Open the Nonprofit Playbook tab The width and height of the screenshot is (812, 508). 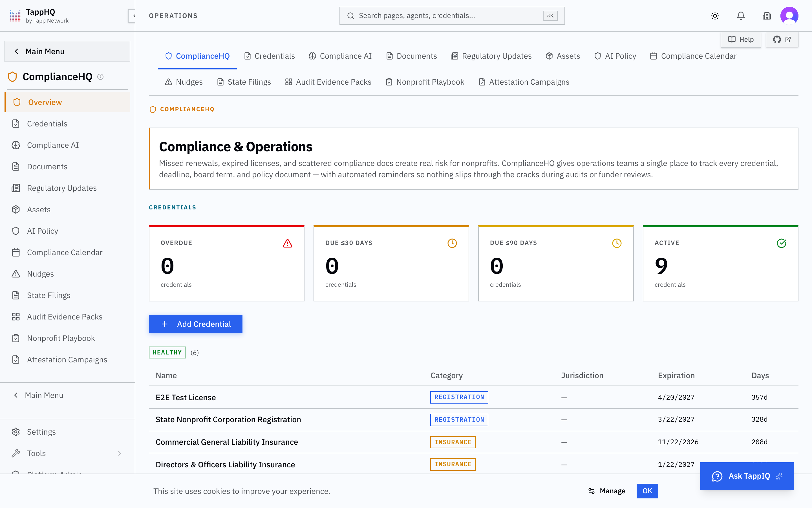click(x=425, y=82)
